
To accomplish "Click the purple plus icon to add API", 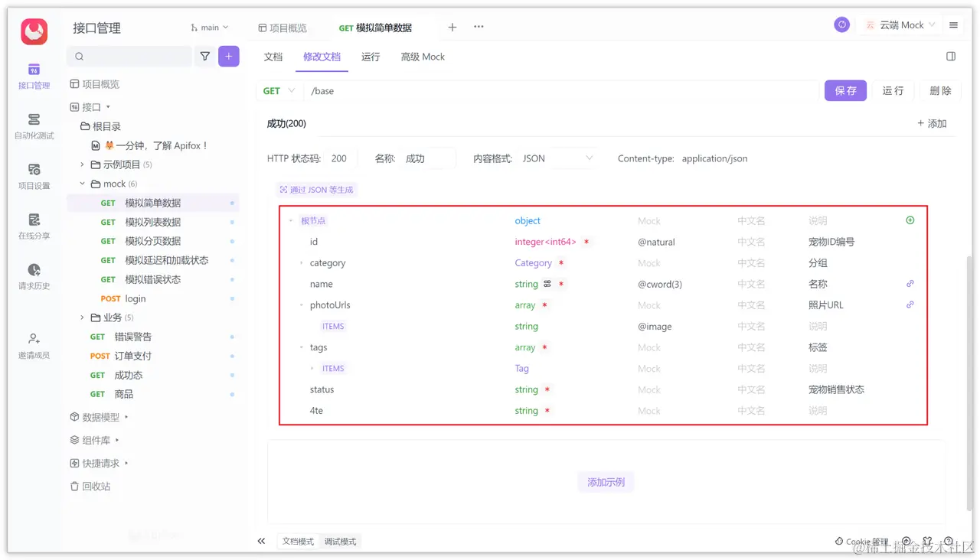I will click(228, 56).
